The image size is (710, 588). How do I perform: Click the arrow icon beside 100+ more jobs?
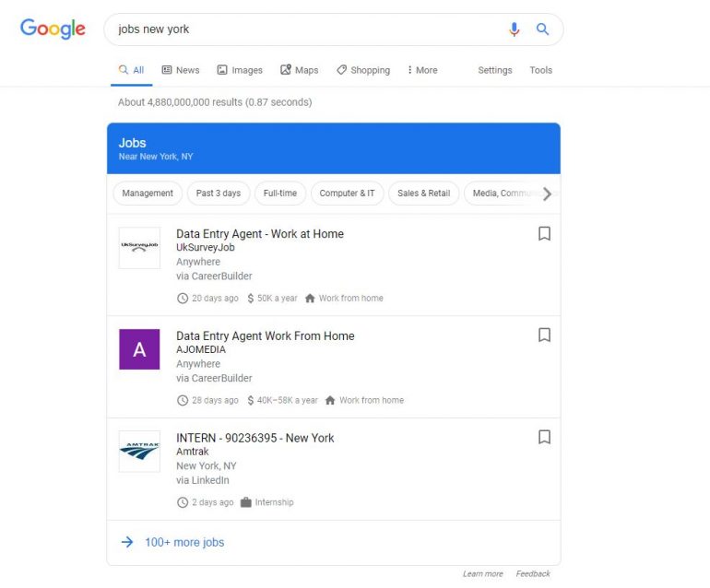(127, 542)
